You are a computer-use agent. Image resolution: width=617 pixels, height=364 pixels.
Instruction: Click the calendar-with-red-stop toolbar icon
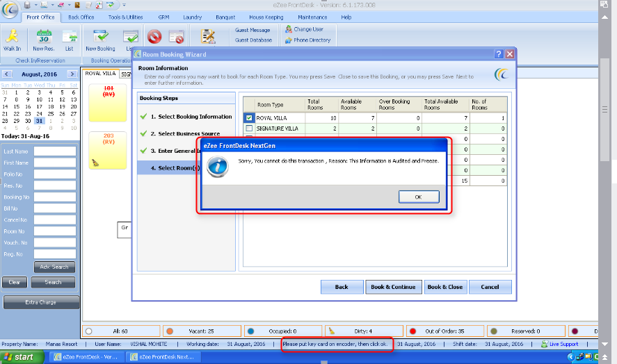[x=176, y=37]
